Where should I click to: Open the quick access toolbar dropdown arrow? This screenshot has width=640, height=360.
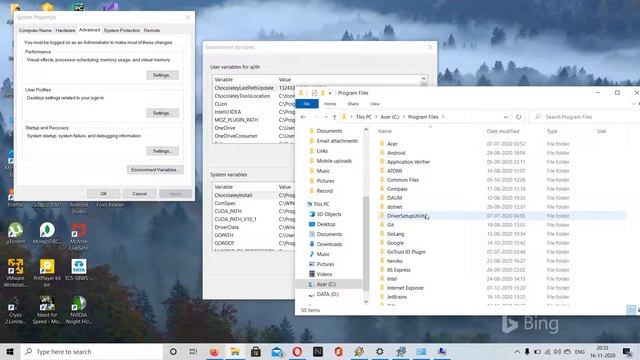330,93
